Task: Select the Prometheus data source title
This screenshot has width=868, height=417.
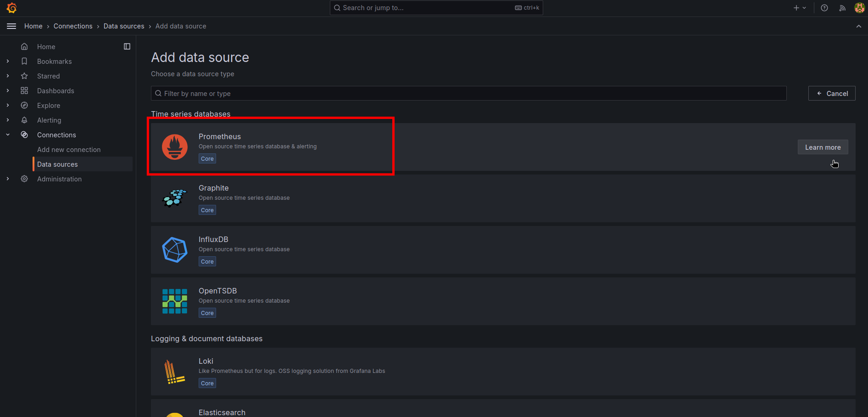Action: tap(220, 136)
